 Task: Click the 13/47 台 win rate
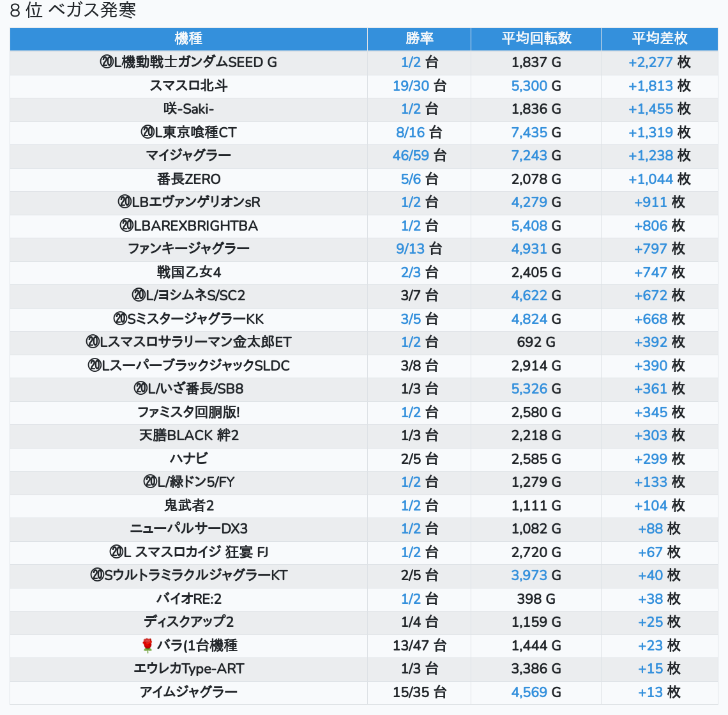point(420,646)
